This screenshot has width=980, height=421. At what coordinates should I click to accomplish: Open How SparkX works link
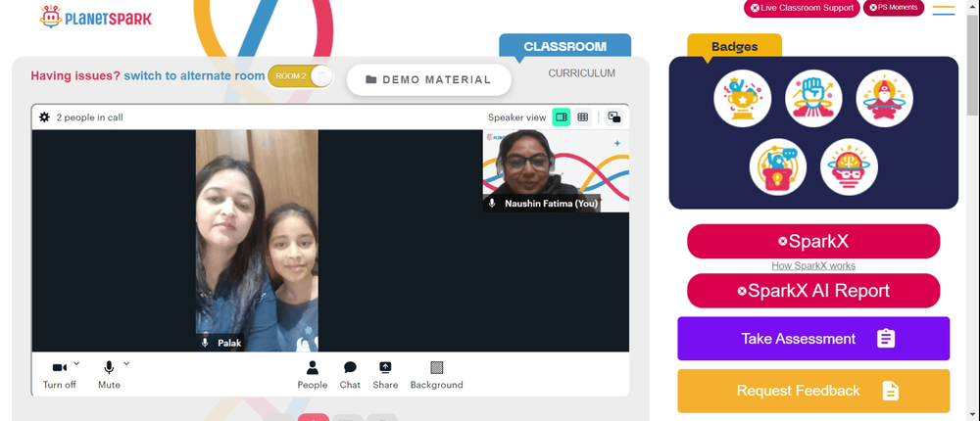pyautogui.click(x=813, y=266)
